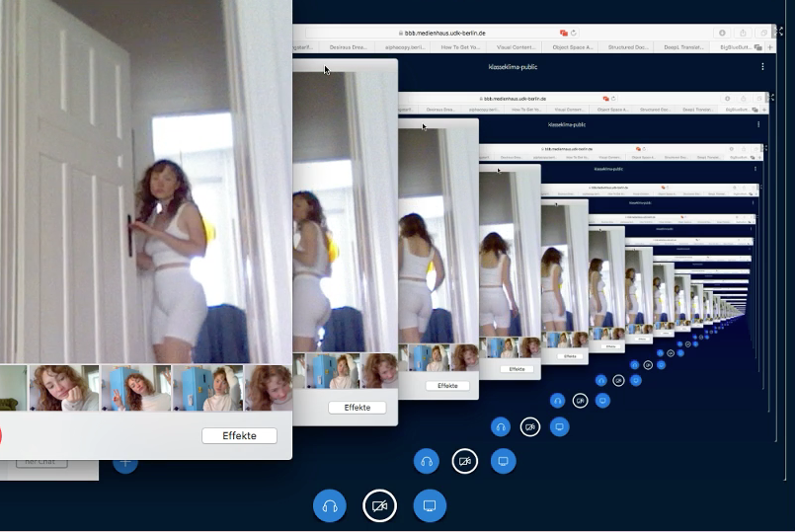
Task: Toggle the second-largest webcam button above the bottom row
Action: (465, 461)
